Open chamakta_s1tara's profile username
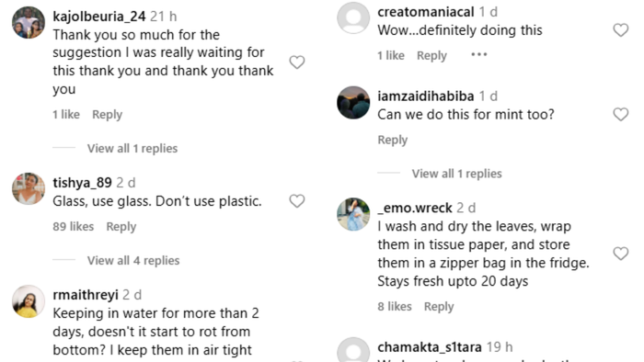644x362 pixels. (x=430, y=346)
